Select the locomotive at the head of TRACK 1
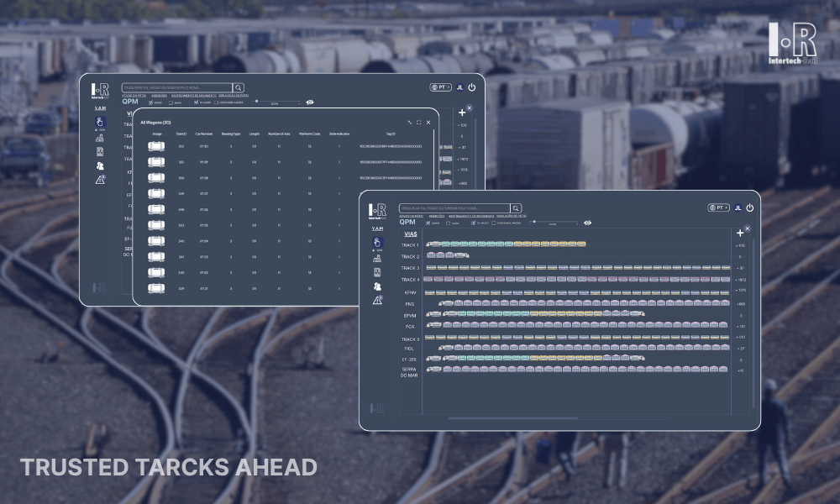 pyautogui.click(x=433, y=244)
